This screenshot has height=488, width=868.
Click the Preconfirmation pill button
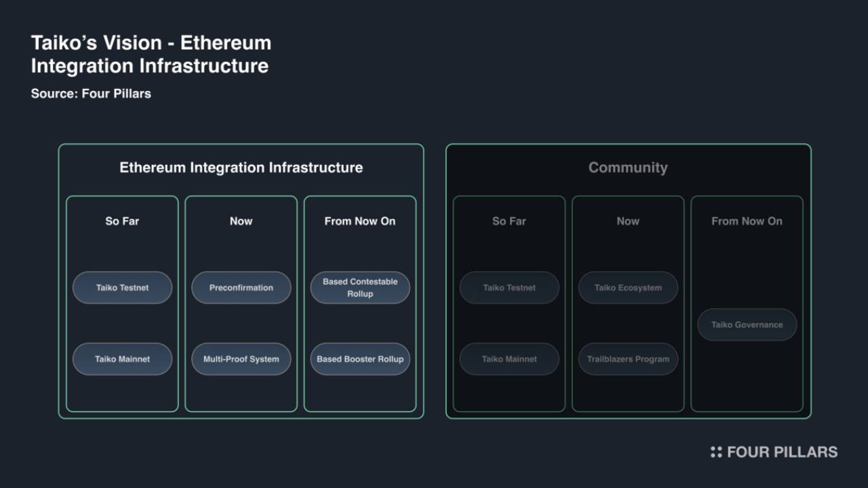[241, 288]
